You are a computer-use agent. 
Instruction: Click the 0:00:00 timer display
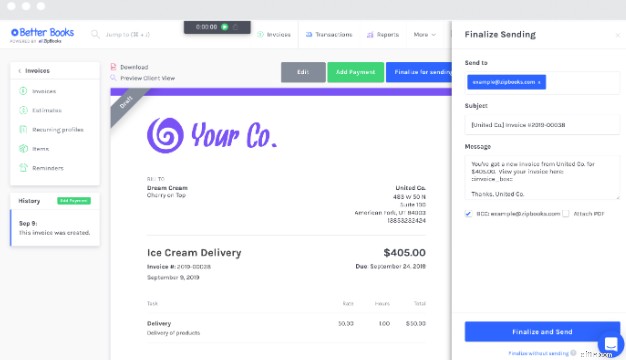coord(206,27)
